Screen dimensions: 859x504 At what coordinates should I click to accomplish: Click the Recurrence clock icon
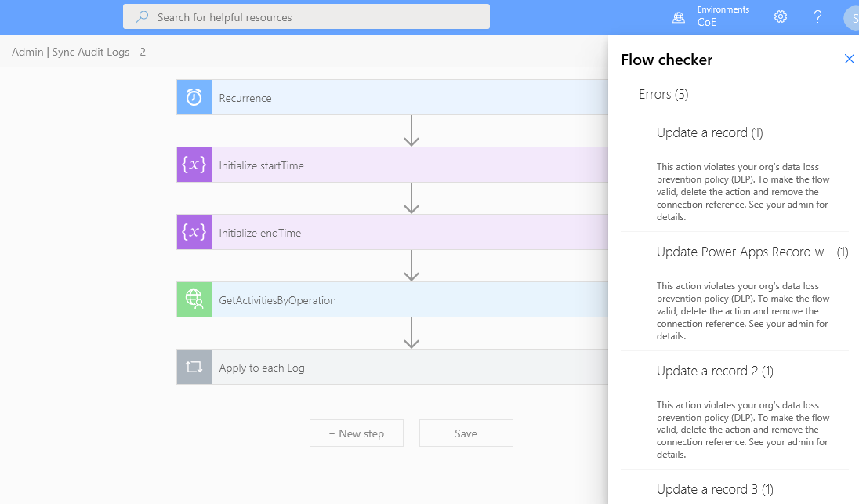(x=194, y=96)
